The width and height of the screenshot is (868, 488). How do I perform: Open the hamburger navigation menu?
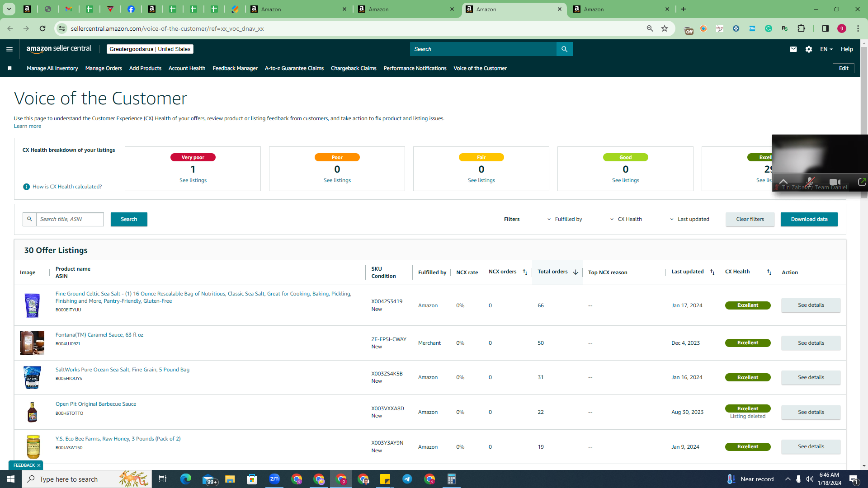(x=9, y=49)
